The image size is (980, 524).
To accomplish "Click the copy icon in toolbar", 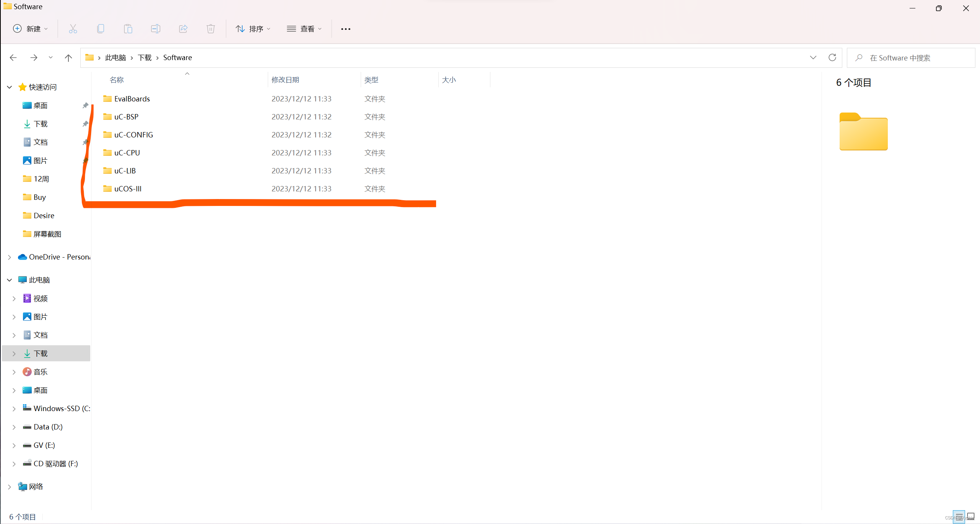I will pyautogui.click(x=100, y=29).
